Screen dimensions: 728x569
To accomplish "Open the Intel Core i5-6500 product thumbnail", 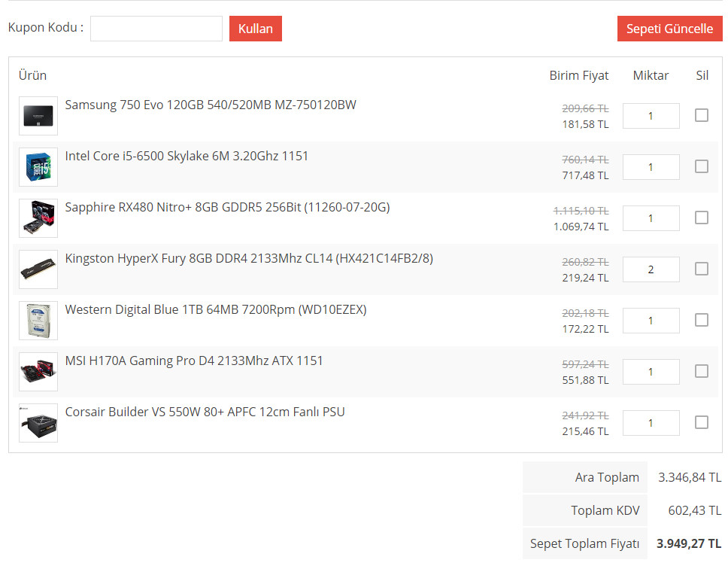I will tap(38, 167).
